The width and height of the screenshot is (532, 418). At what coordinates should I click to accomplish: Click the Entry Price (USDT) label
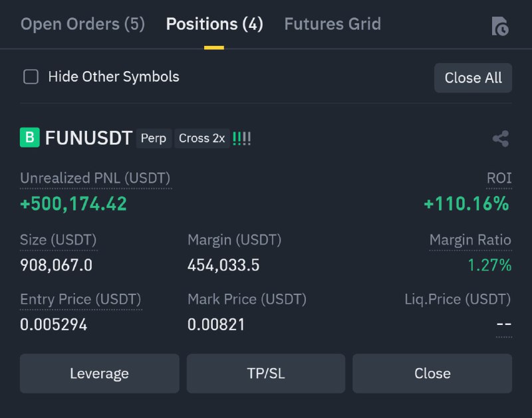coord(80,299)
